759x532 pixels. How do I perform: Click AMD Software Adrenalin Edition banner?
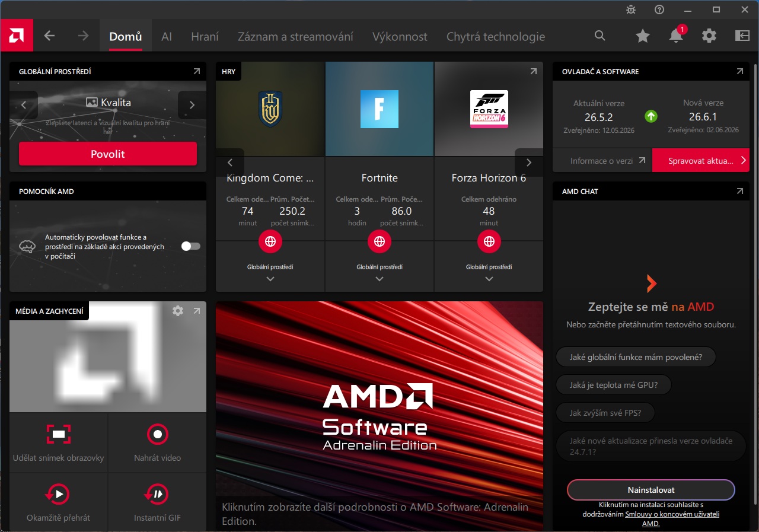pos(379,416)
